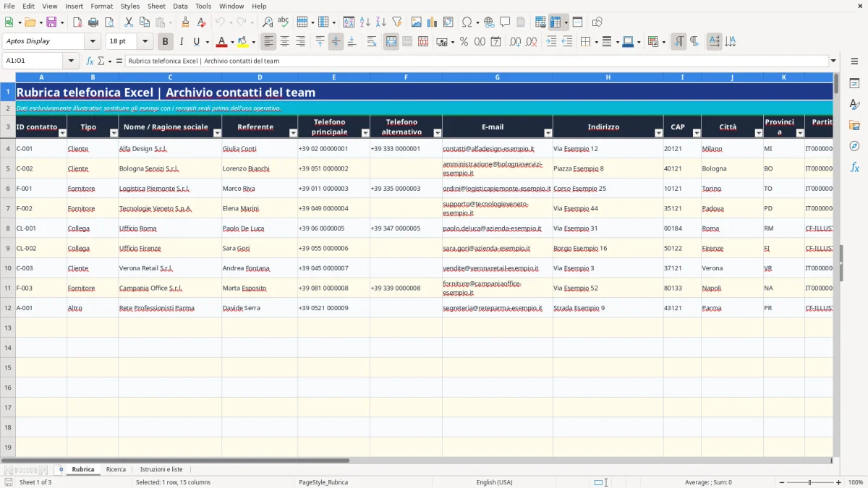
Task: Open the Città column filter dropdown
Action: [x=758, y=133]
